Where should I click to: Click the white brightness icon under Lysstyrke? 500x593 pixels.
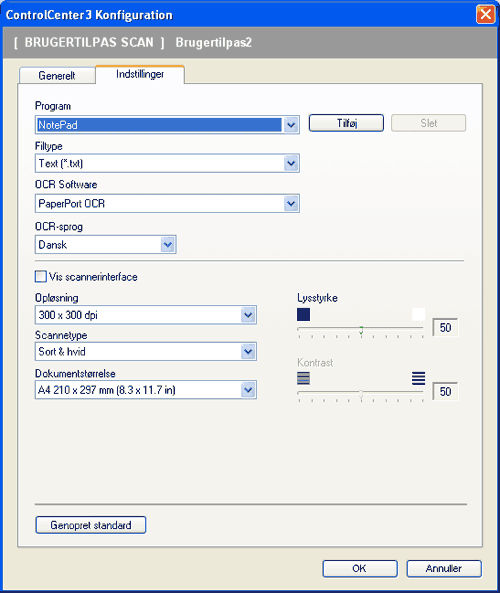[418, 315]
